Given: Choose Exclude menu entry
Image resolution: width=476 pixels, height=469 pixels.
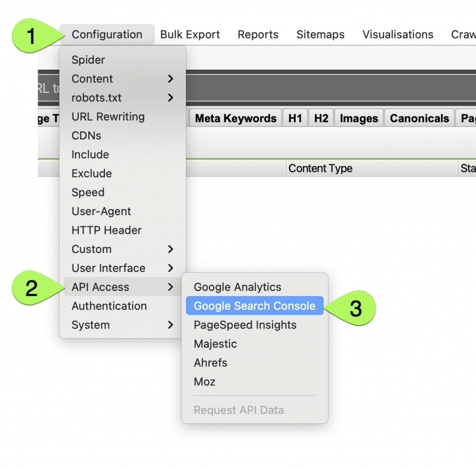Looking at the screenshot, I should click(123, 173).
